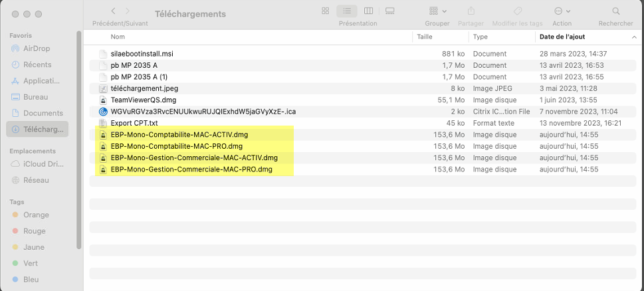This screenshot has width=644, height=291.
Task: Close the Finder window
Action: 15,14
